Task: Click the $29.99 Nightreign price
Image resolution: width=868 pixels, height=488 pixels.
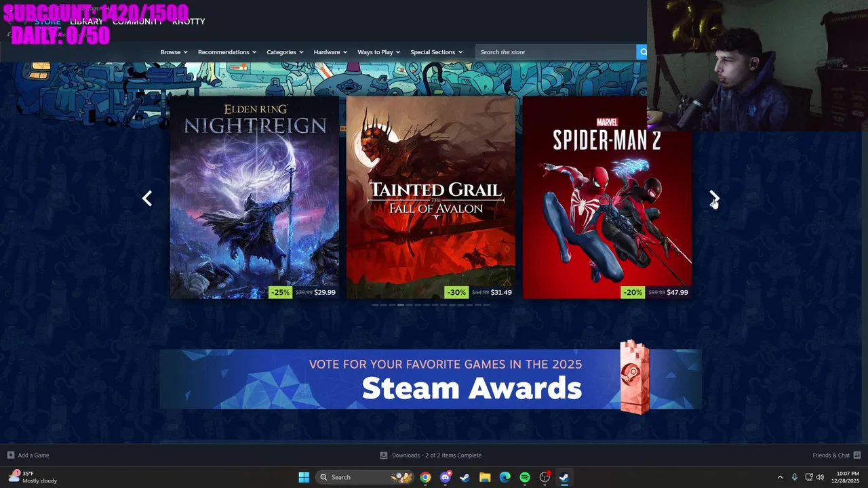Action: [x=325, y=292]
